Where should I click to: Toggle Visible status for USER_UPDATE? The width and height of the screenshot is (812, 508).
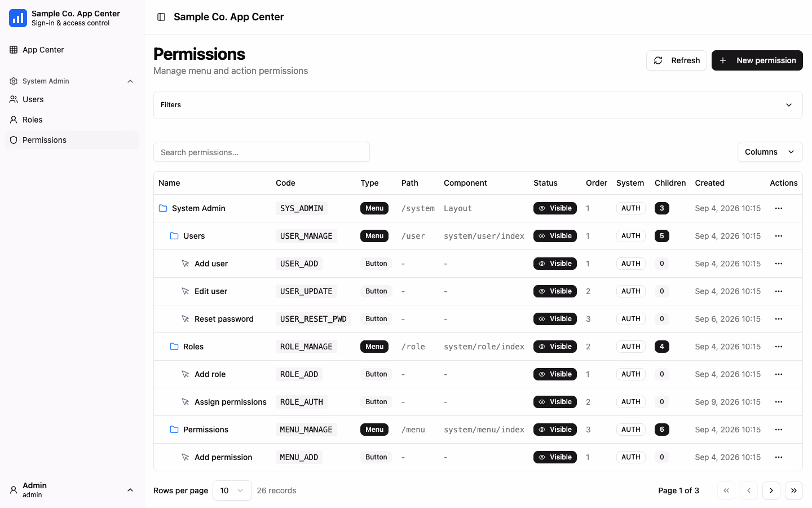[555, 291]
